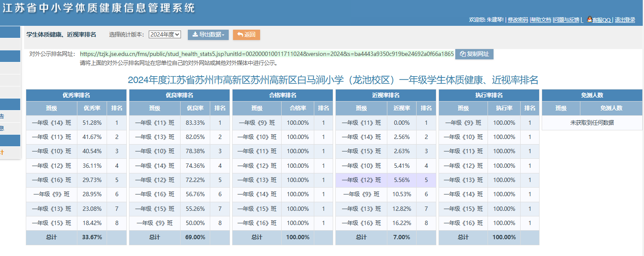Click the 10.53% myopia rate cell
The height and width of the screenshot is (256, 644).
(x=402, y=194)
